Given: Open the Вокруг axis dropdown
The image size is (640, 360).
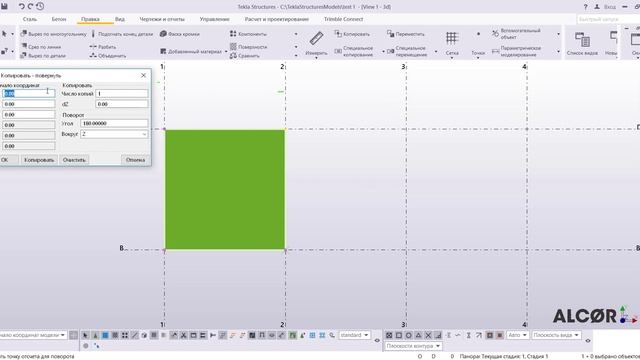Looking at the screenshot, I should coord(114,134).
